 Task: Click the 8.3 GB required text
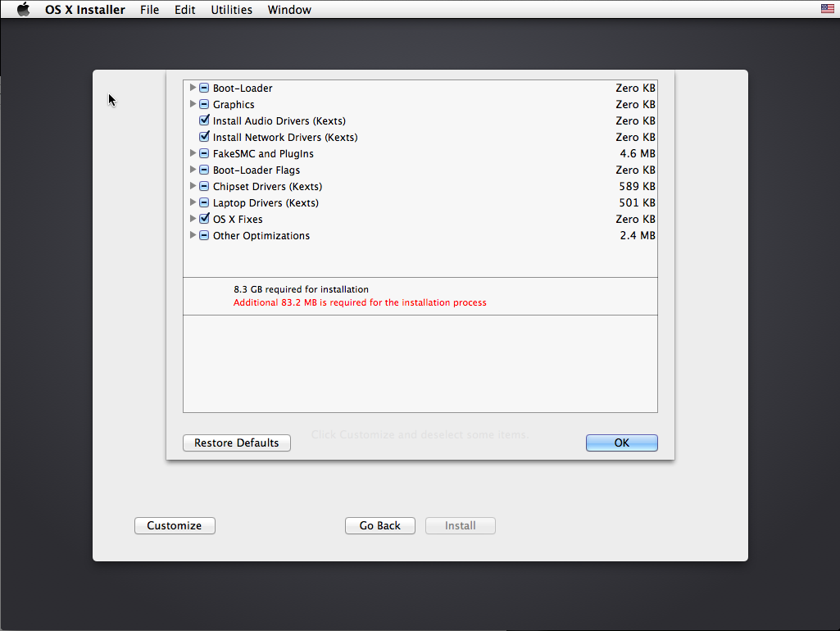point(301,289)
